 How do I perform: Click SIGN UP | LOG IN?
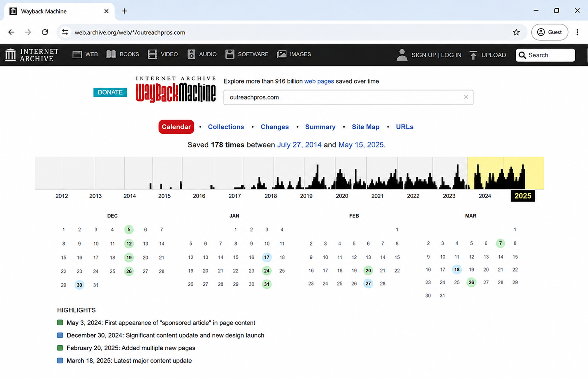pos(436,55)
